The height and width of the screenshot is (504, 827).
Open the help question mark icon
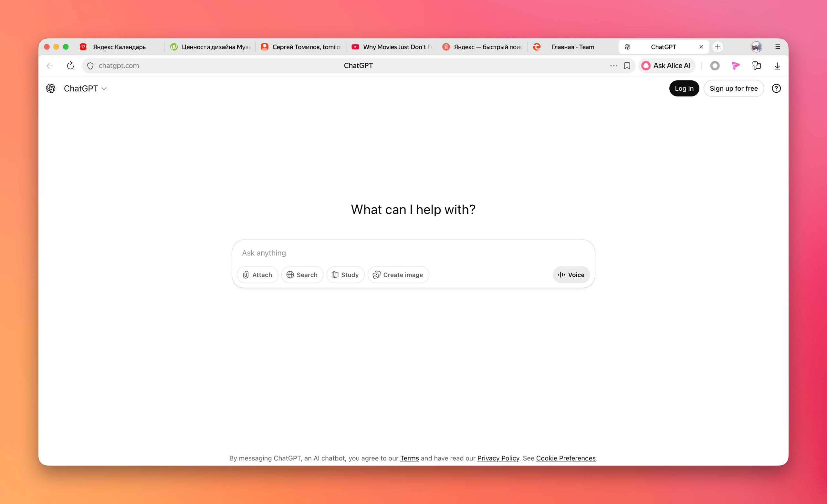pyautogui.click(x=776, y=88)
